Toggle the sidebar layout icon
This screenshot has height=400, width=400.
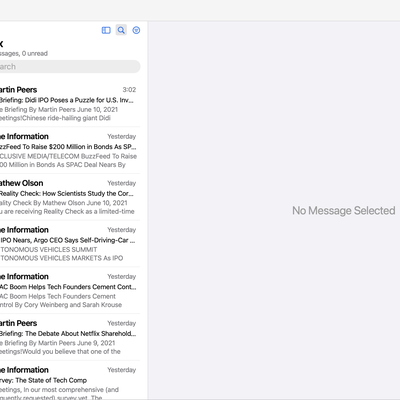(x=106, y=30)
